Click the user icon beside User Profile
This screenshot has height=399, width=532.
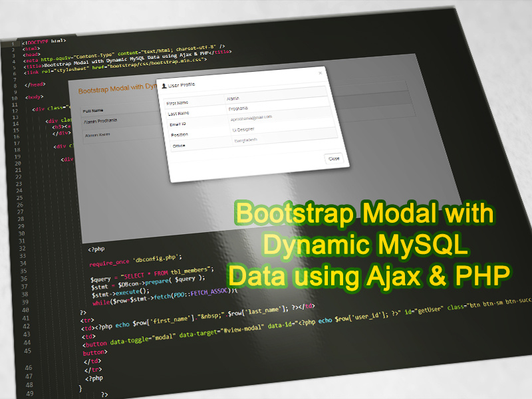tap(164, 86)
